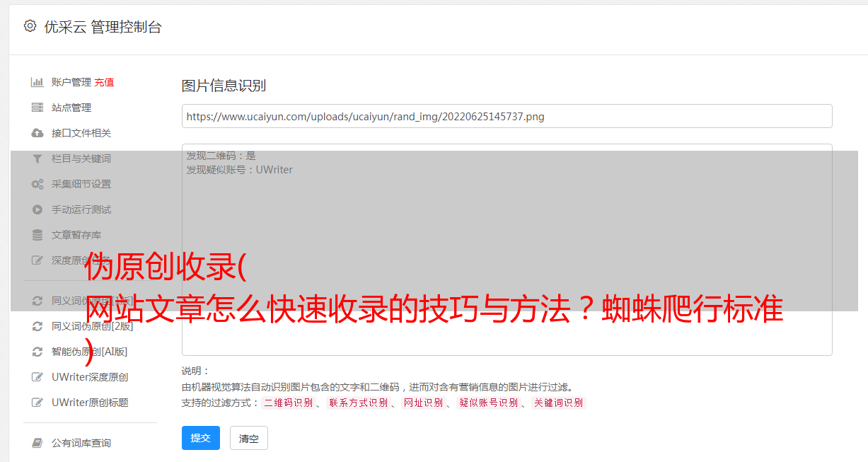Clear the form with the 清空 button
This screenshot has height=462, width=868.
249,439
